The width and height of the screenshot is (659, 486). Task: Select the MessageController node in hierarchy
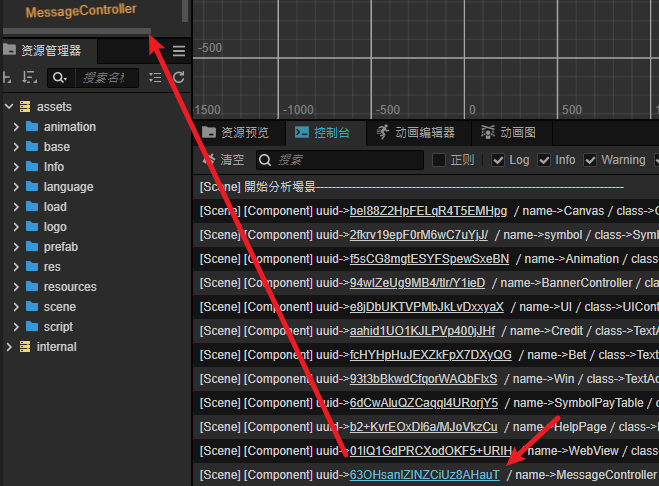(81, 11)
